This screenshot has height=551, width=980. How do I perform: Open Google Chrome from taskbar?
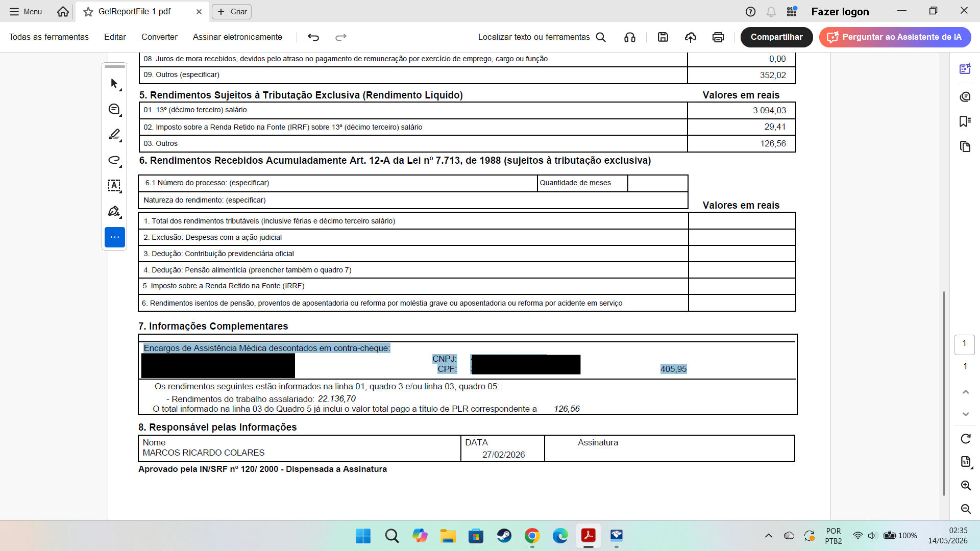click(x=532, y=536)
